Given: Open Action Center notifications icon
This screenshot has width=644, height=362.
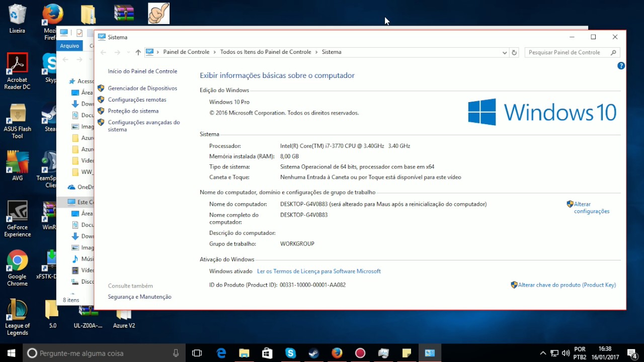Looking at the screenshot, I should point(632,353).
